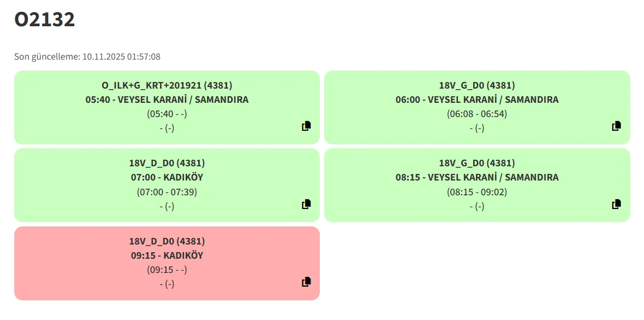Click the 18V_D_D0 title in the red card
This screenshot has width=644, height=320.
pyautogui.click(x=167, y=241)
